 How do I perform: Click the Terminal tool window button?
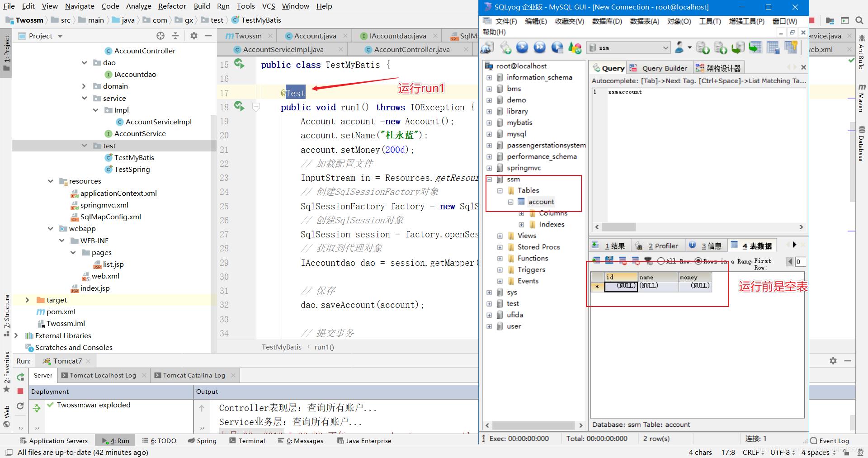pos(247,440)
